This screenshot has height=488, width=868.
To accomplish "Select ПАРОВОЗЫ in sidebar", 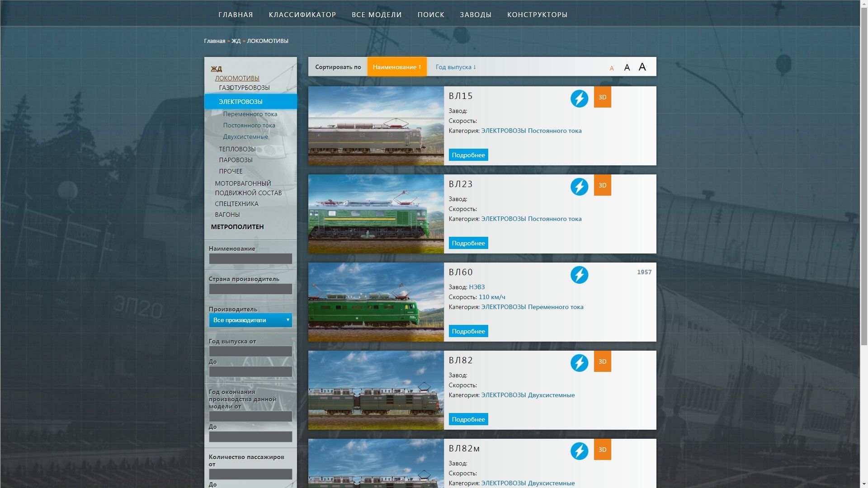I will pyautogui.click(x=236, y=160).
